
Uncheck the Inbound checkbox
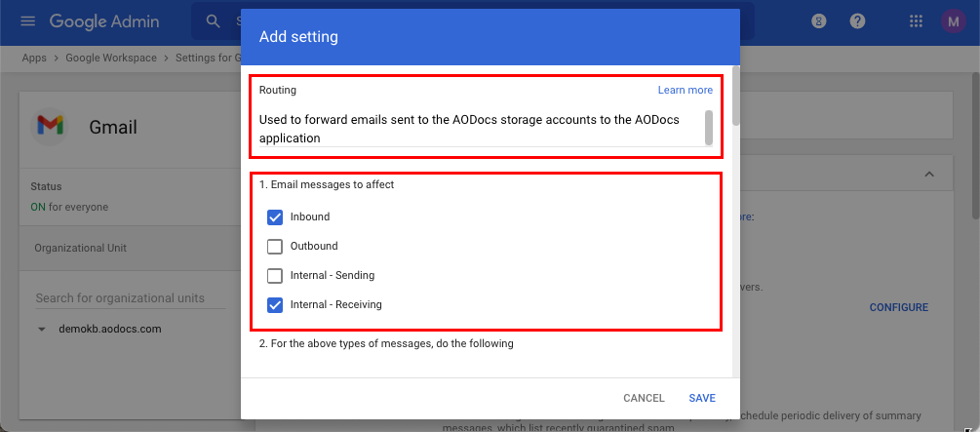[275, 217]
